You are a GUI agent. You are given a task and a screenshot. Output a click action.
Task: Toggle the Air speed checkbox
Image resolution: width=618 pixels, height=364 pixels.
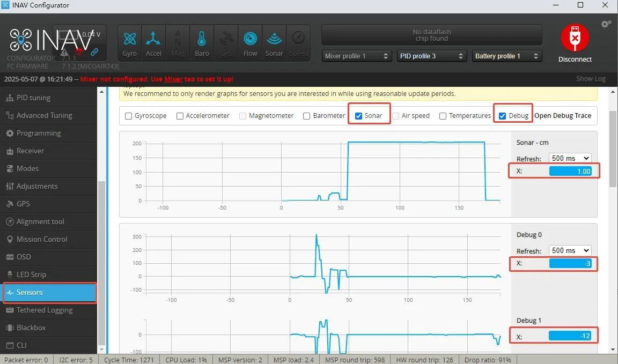tap(395, 116)
